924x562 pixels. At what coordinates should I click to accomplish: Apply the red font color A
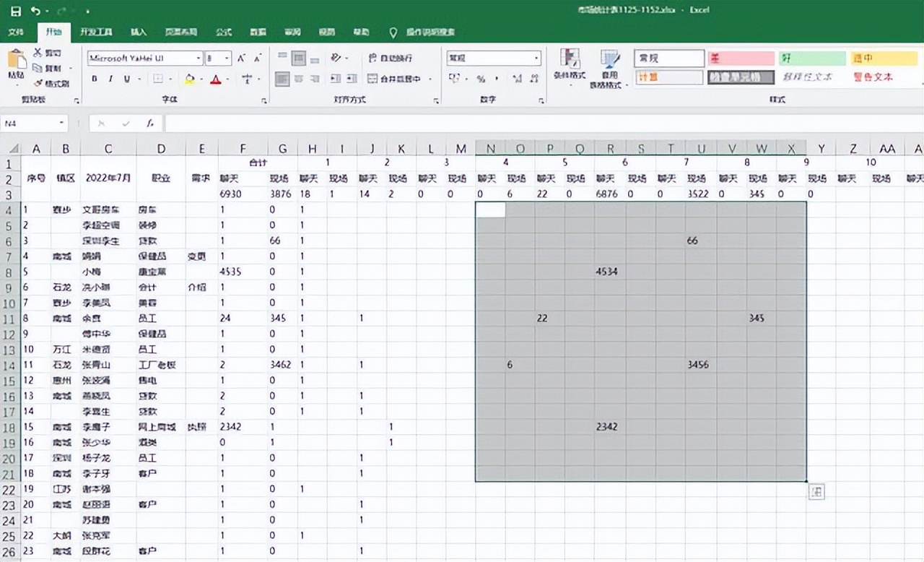coord(215,79)
